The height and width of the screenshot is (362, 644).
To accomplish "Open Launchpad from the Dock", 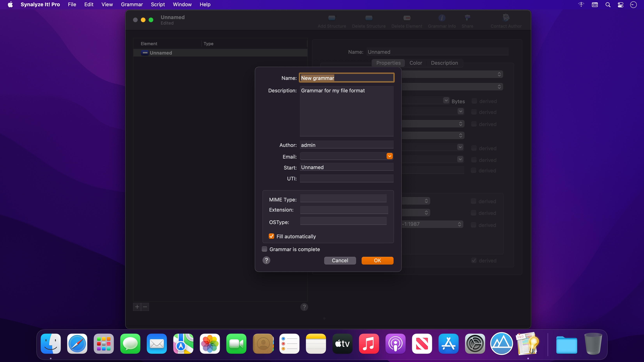I will pos(104,344).
